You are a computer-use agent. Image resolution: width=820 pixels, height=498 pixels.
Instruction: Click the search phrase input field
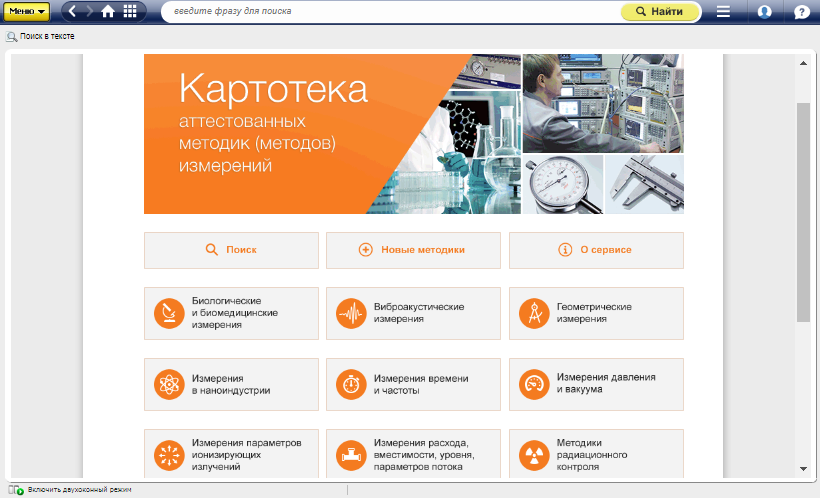(x=390, y=12)
